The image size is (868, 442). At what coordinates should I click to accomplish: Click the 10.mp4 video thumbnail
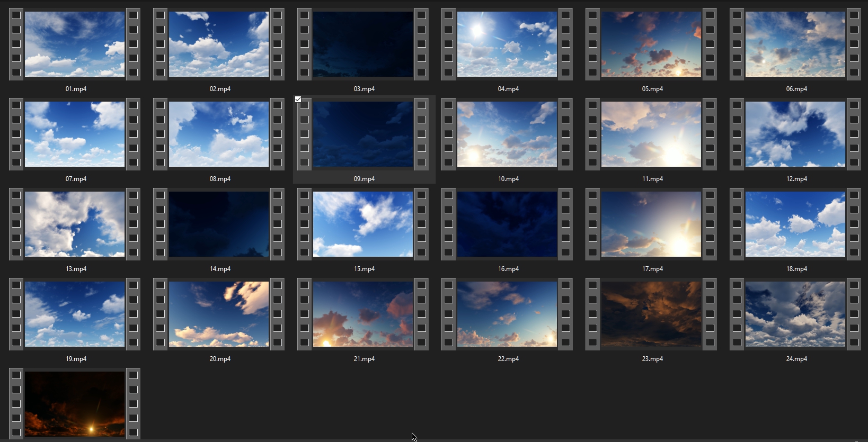(x=507, y=134)
